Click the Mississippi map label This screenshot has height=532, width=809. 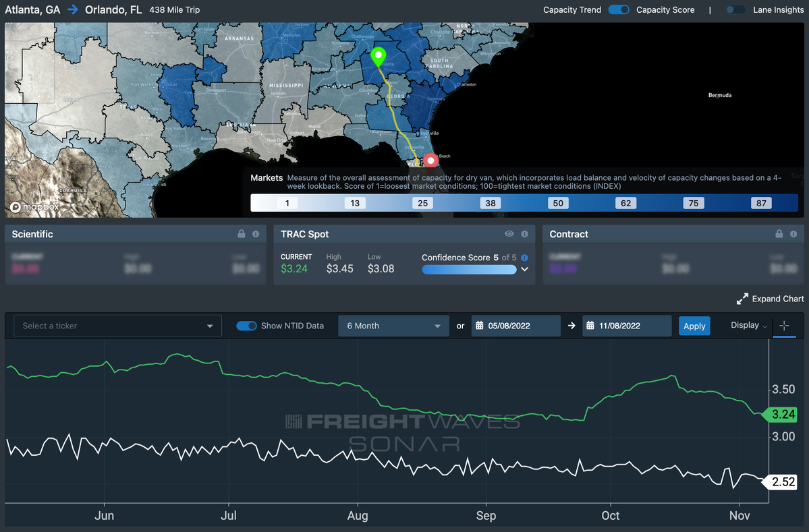point(286,85)
